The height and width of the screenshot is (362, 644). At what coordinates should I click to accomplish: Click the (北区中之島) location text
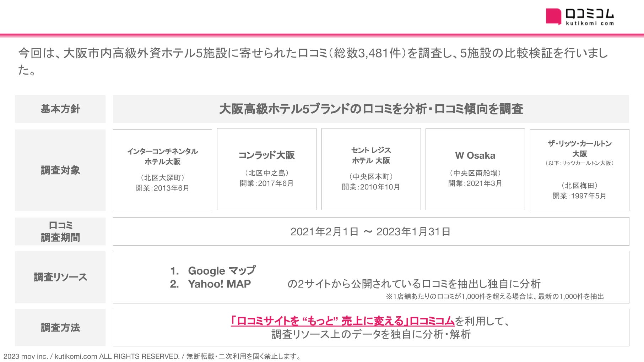pos(267,173)
